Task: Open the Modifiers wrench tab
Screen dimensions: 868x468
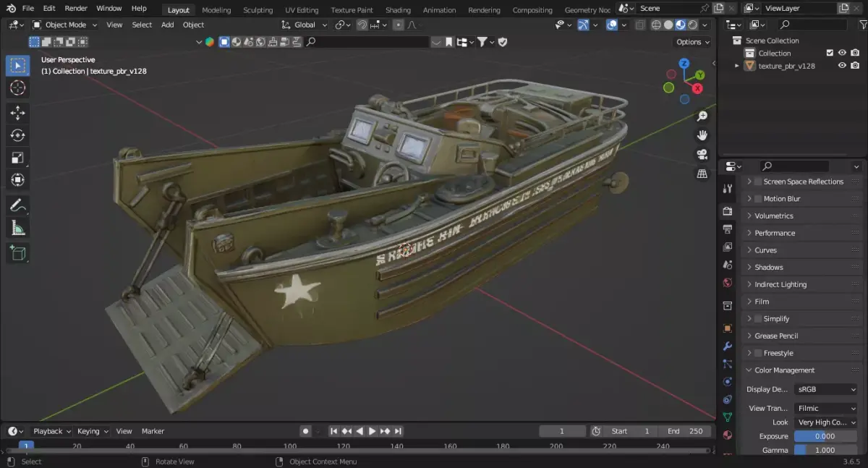Action: pos(728,346)
